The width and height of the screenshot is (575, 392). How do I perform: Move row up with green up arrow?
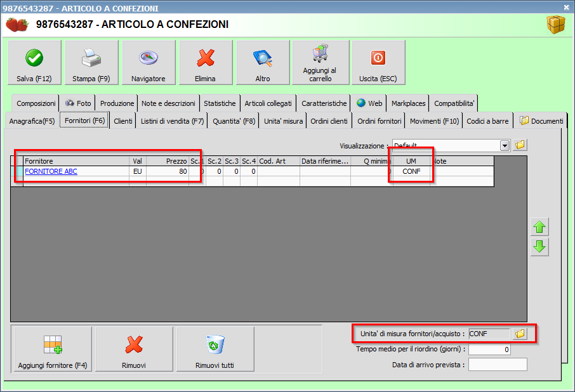pyautogui.click(x=539, y=227)
